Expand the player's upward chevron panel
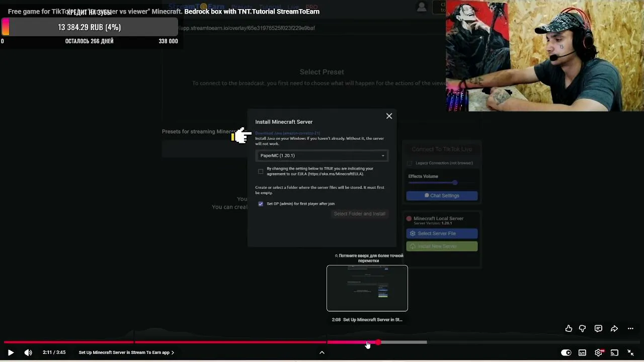 coord(322,352)
